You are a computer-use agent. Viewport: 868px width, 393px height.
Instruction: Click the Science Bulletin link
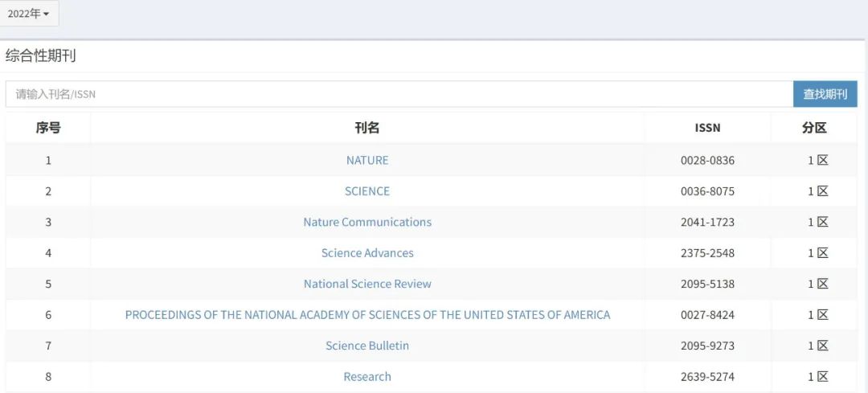367,346
